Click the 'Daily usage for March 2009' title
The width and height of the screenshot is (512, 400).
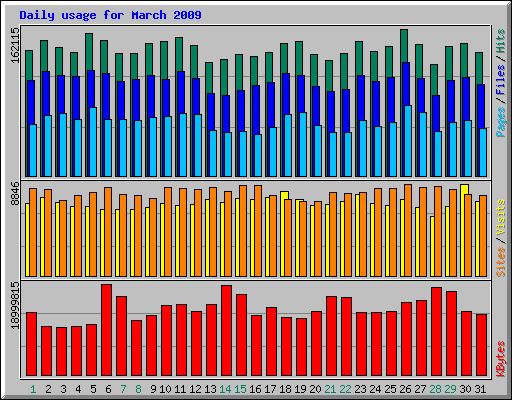(110, 15)
